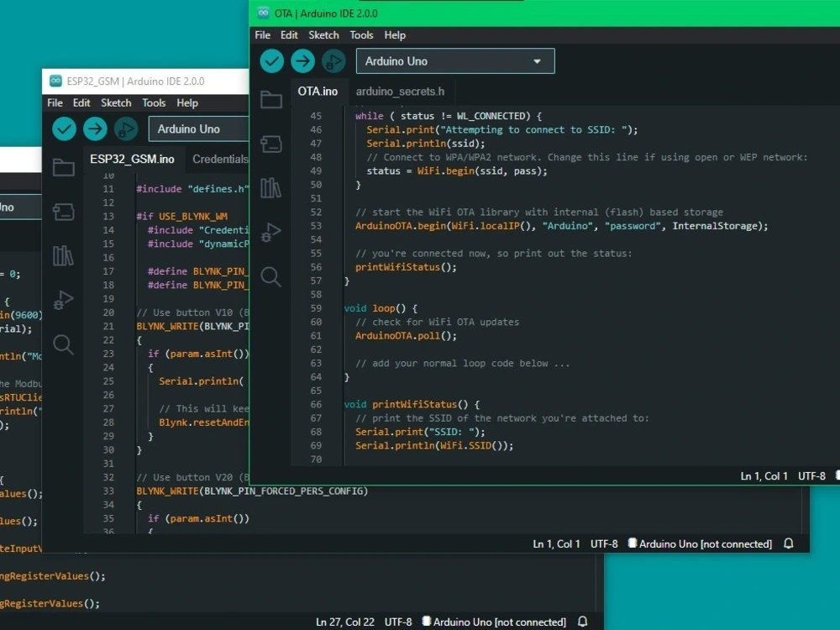Image resolution: width=840 pixels, height=630 pixels.
Task: Switch to Credentials tab in ESP32_GSM window
Action: coord(219,159)
